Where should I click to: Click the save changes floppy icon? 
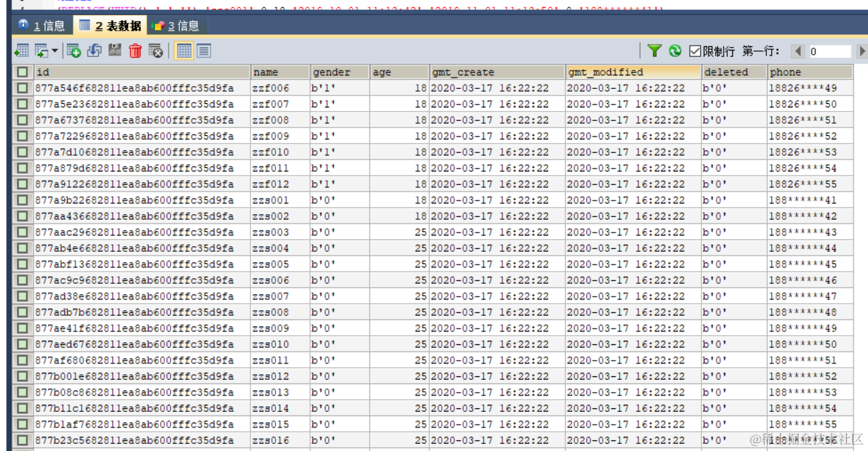click(115, 51)
